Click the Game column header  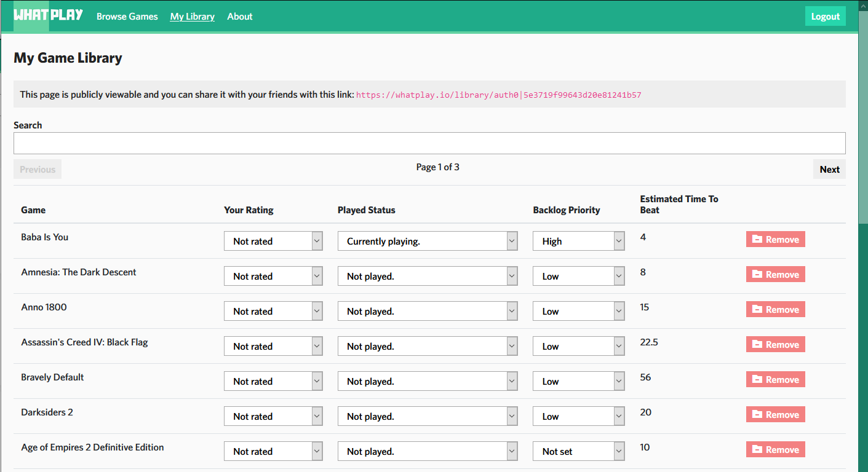coord(33,210)
